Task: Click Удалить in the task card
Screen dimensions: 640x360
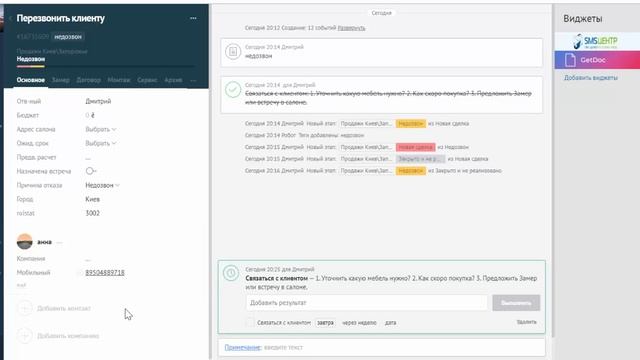Action: 527,322
